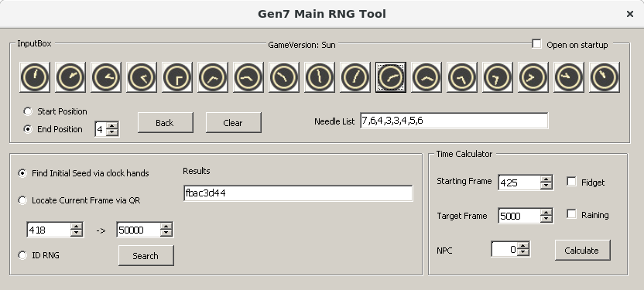644x290 pixels.
Task: Click the Back button
Action: click(165, 123)
